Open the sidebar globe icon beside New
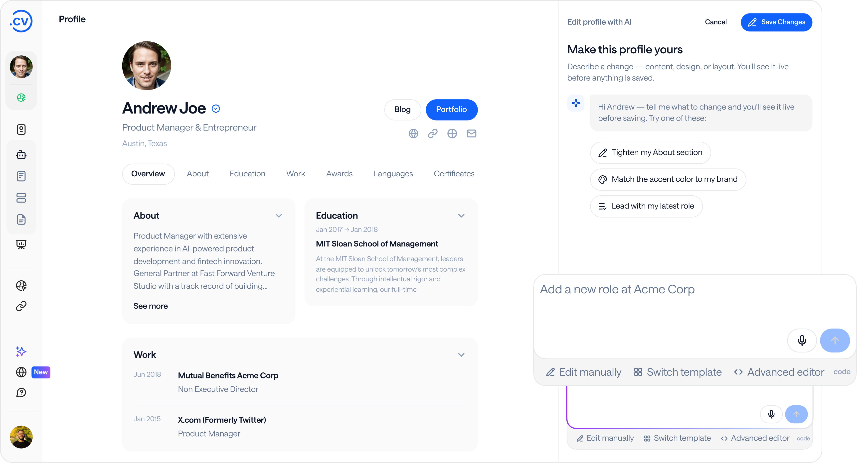Screen dimensions: 868x463 click(x=21, y=372)
